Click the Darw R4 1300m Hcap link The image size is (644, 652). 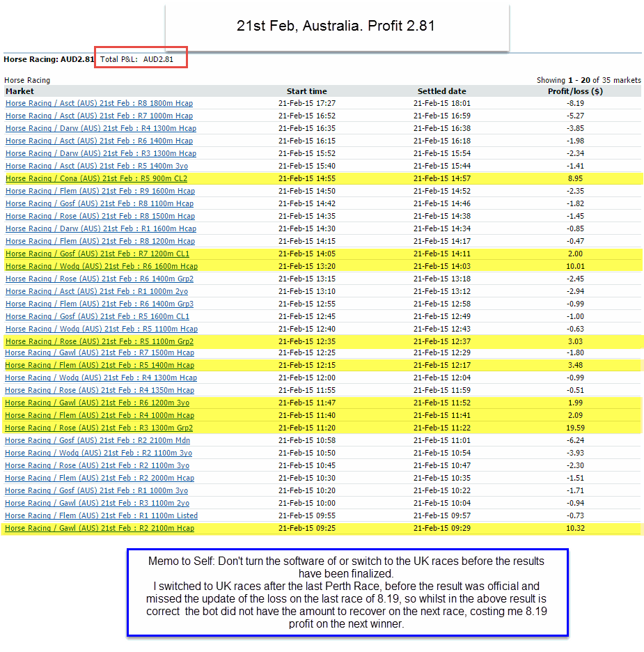(101, 128)
